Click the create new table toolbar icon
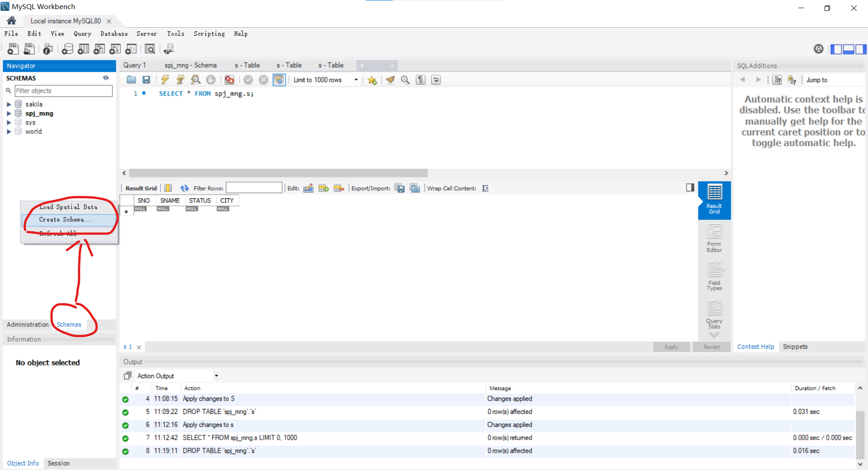 (x=84, y=49)
